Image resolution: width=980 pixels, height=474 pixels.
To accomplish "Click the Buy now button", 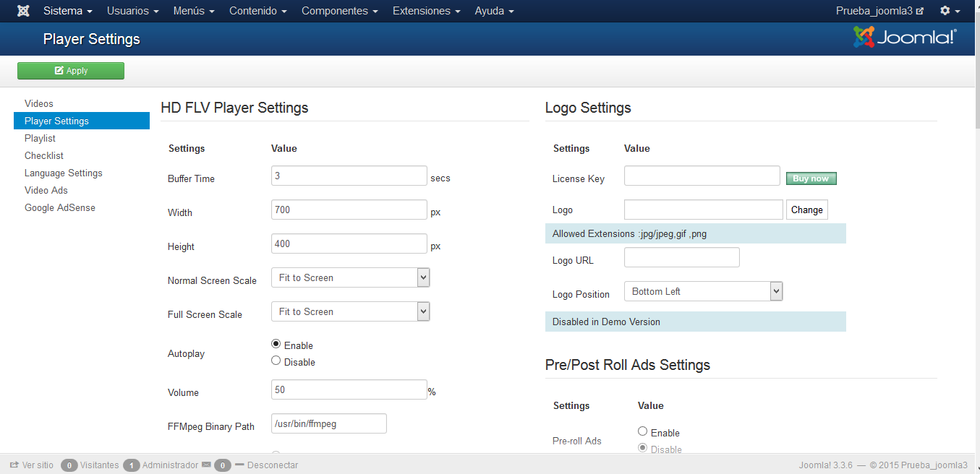I will coord(811,178).
